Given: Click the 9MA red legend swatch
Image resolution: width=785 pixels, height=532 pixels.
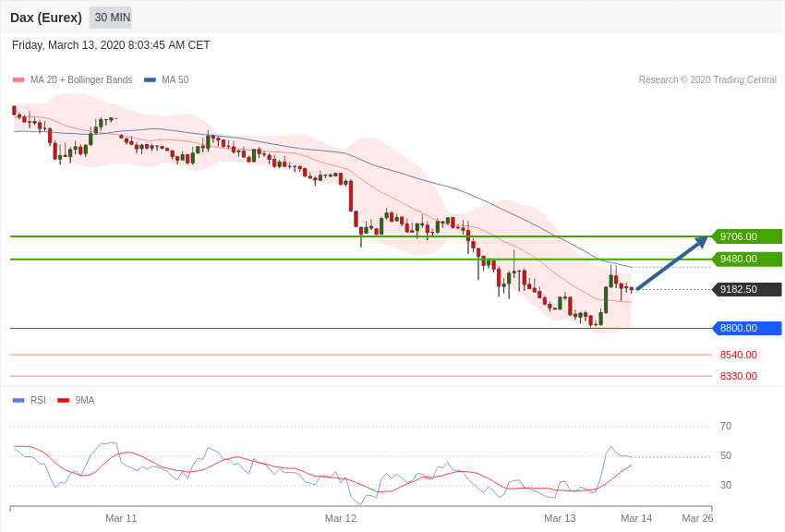Looking at the screenshot, I should [64, 400].
